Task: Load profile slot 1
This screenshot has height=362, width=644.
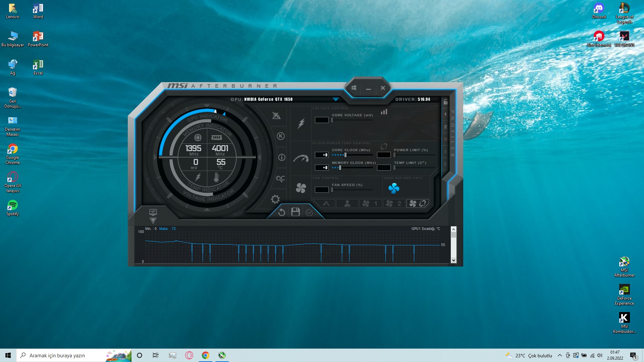Action: tap(445, 115)
